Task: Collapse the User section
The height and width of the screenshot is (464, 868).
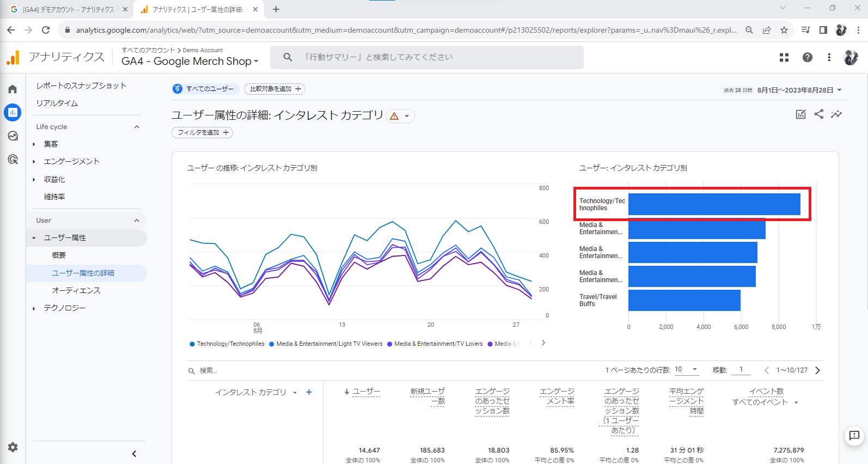Action: 137,221
